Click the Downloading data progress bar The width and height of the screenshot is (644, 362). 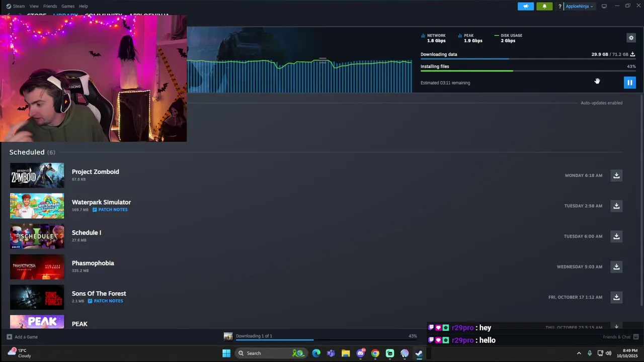pyautogui.click(x=528, y=59)
